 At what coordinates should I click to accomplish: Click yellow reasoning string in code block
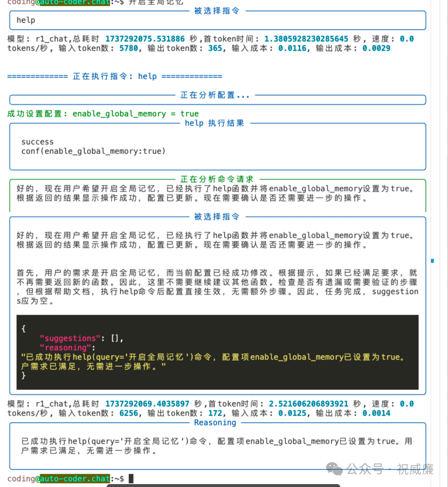214,362
